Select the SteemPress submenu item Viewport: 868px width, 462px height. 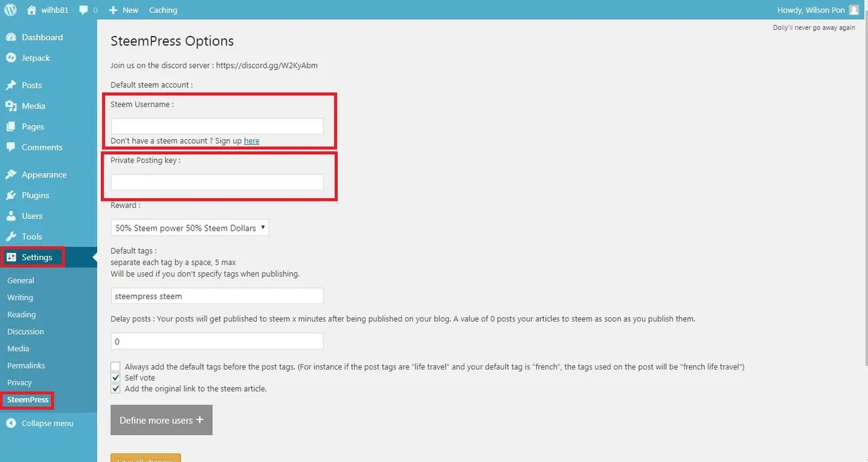(28, 400)
